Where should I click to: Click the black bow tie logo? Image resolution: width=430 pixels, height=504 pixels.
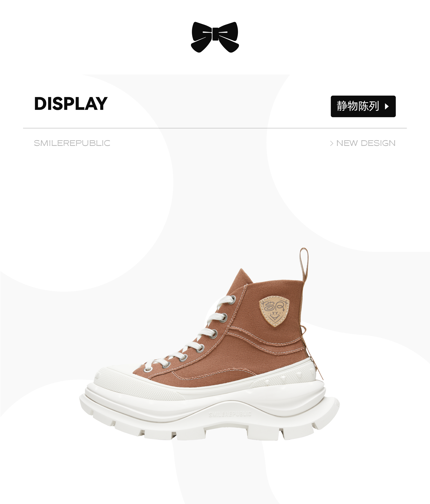pos(215,37)
